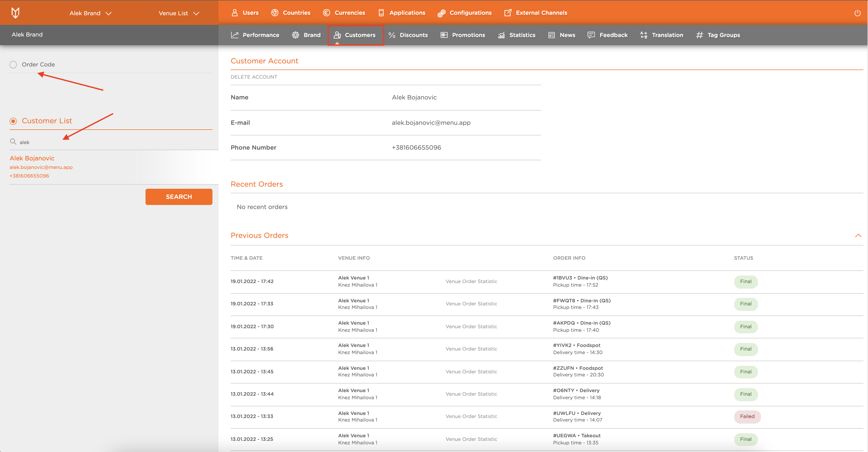Image resolution: width=868 pixels, height=452 pixels.
Task: Click the SEARCH button
Action: click(x=179, y=197)
